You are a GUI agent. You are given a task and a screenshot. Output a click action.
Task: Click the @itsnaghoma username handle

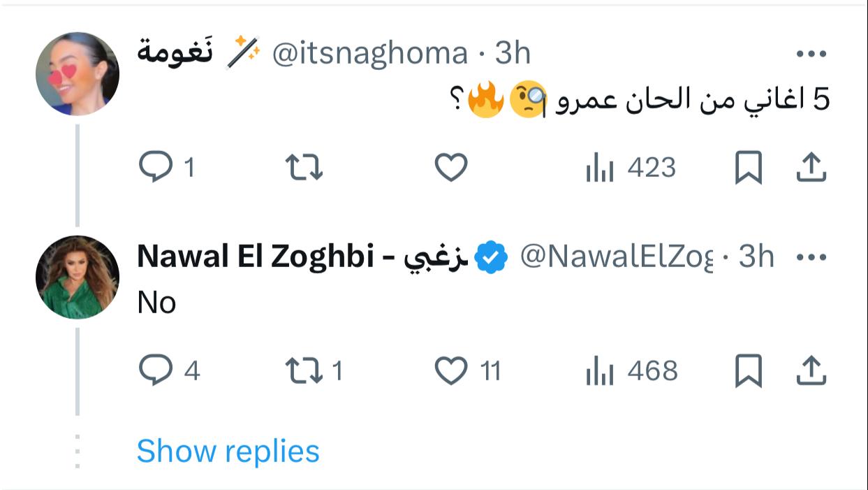pyautogui.click(x=369, y=54)
